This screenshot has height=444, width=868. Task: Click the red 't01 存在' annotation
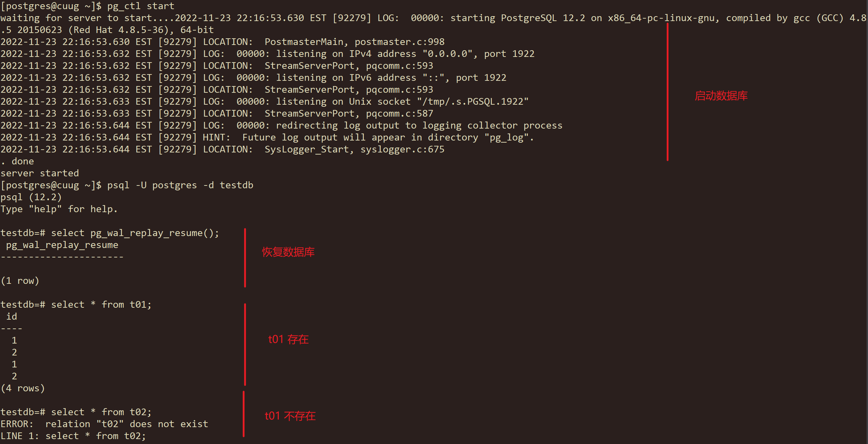pyautogui.click(x=288, y=339)
